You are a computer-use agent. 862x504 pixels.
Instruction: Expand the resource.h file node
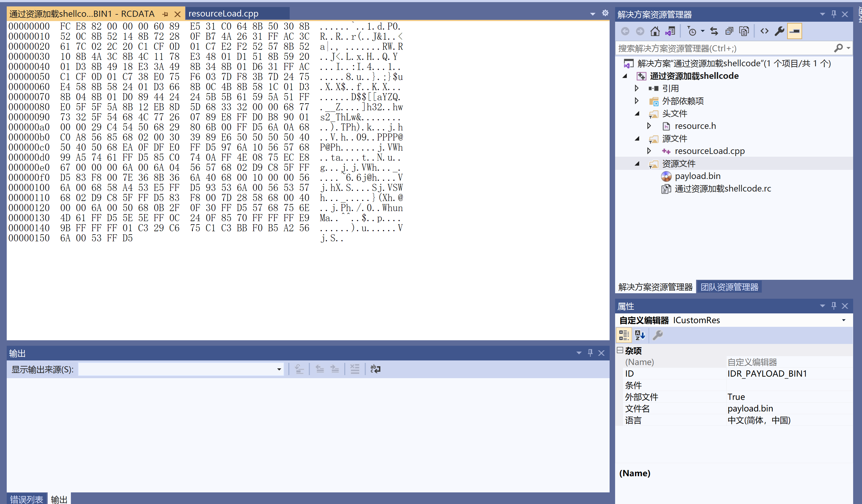[x=649, y=126]
